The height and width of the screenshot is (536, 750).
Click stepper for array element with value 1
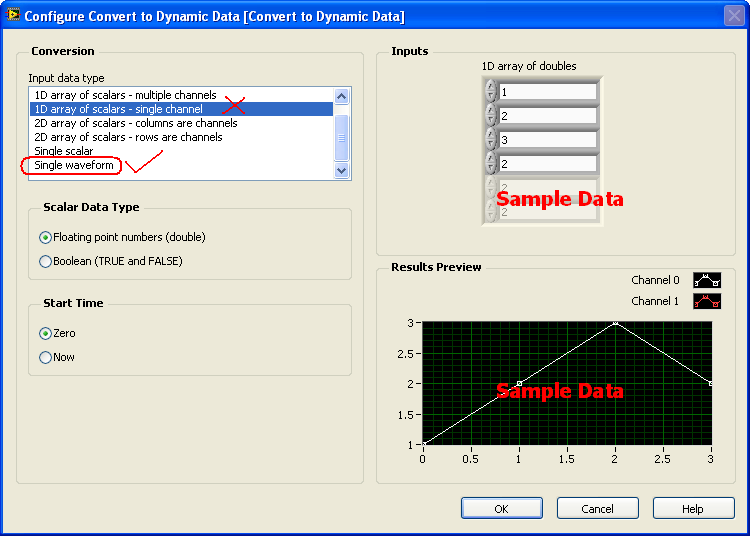point(491,91)
